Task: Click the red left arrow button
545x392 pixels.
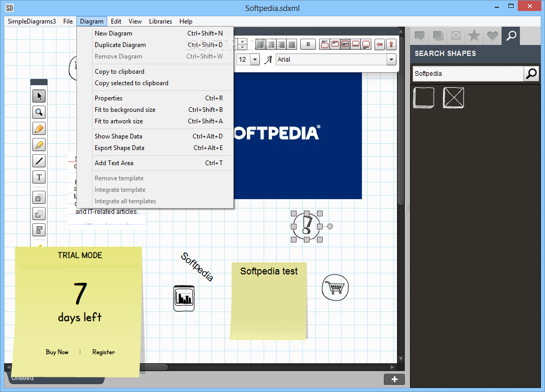Action: [380, 44]
